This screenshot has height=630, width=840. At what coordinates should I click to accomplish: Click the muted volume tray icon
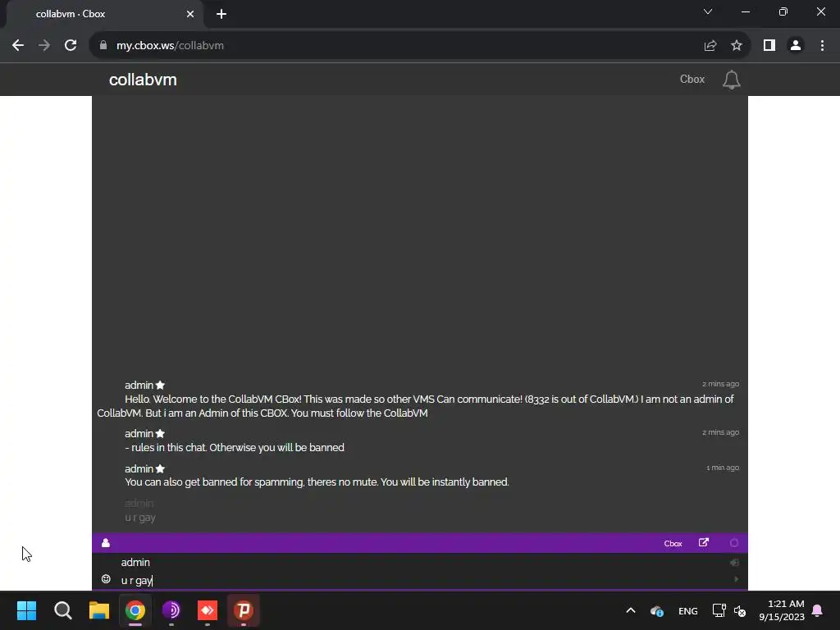[x=740, y=610]
